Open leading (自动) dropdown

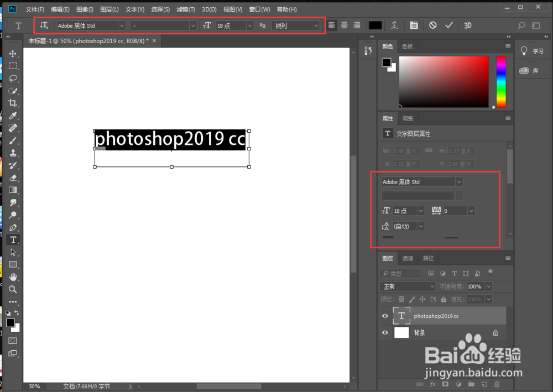421,226
